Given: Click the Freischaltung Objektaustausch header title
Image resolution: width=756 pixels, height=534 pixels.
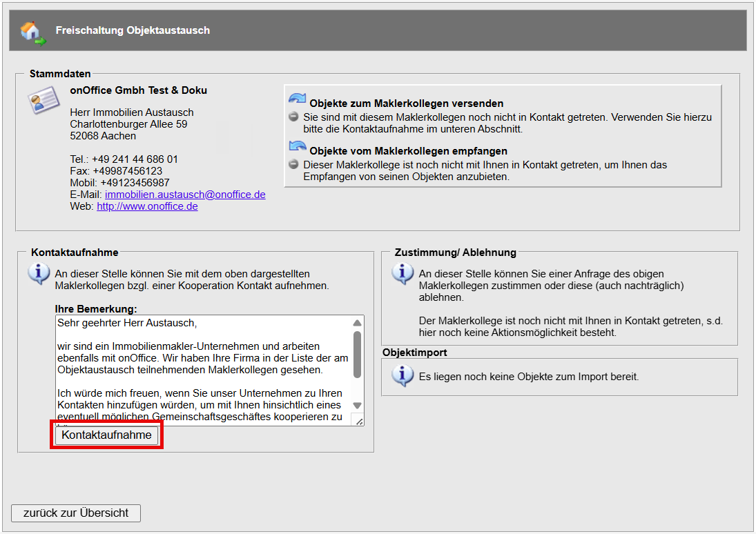Looking at the screenshot, I should coord(133,30).
